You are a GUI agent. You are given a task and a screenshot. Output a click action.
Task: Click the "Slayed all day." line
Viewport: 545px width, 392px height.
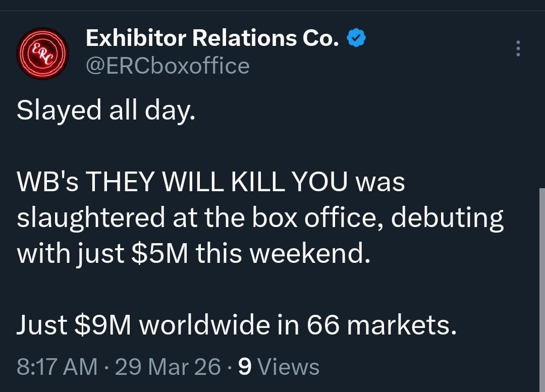(105, 111)
